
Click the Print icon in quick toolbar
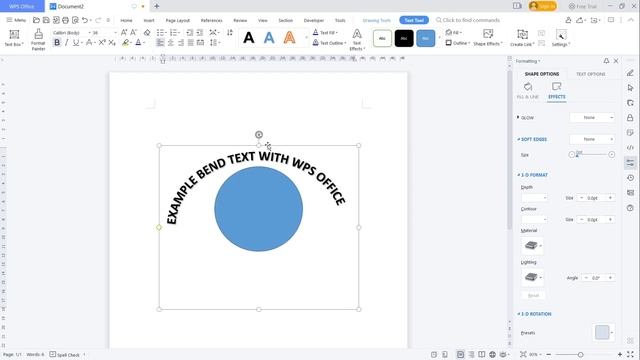[x=65, y=20]
